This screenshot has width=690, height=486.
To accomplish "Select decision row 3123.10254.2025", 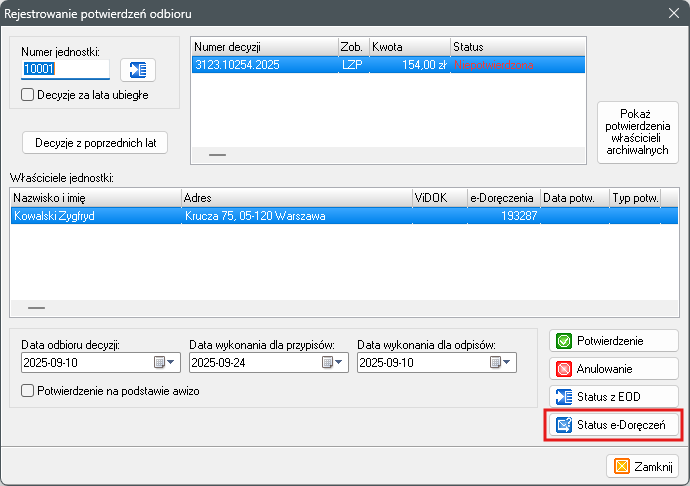I will coord(264,64).
